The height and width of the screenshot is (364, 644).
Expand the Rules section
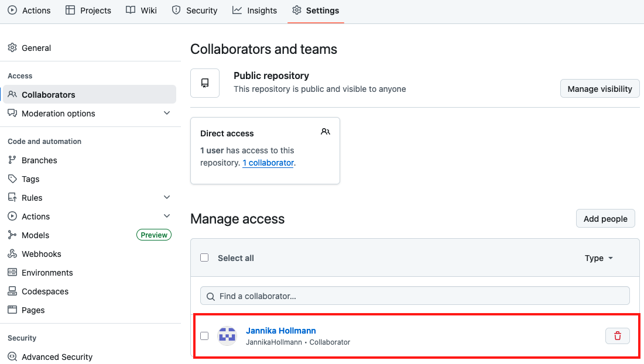[167, 197]
